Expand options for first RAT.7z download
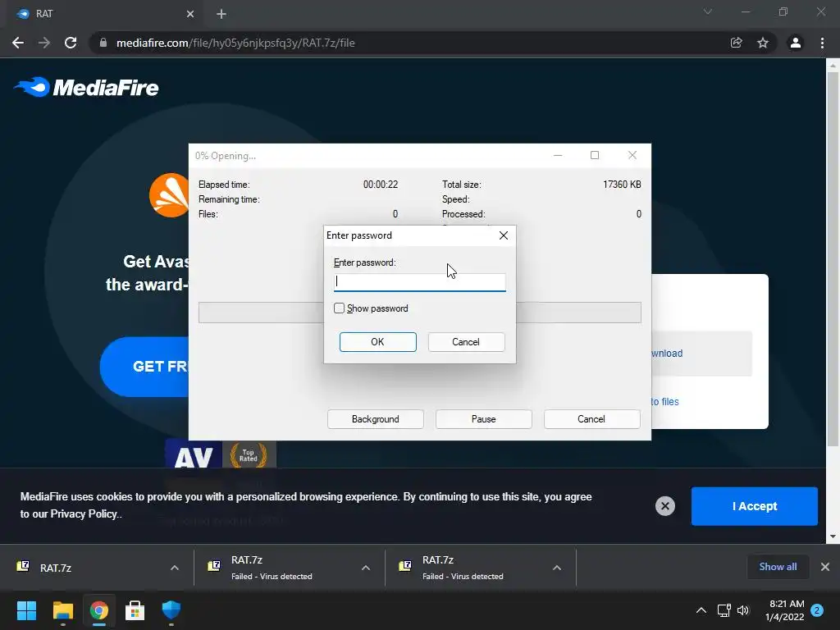Viewport: 840px width, 630px height. tap(175, 568)
